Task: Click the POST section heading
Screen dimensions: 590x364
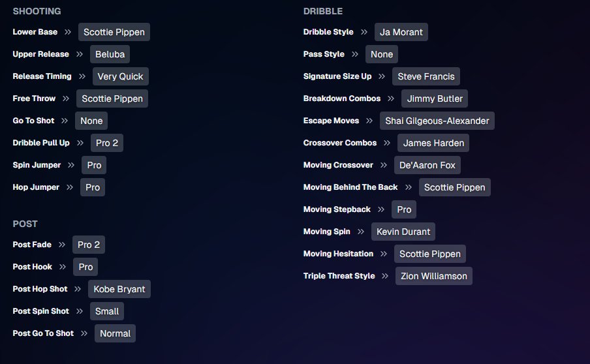Action: pos(25,224)
